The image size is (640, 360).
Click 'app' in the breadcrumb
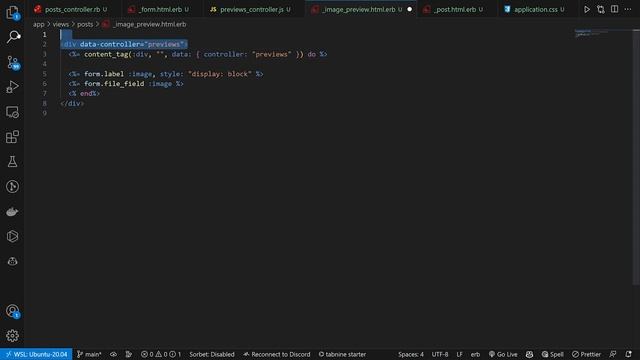point(38,24)
